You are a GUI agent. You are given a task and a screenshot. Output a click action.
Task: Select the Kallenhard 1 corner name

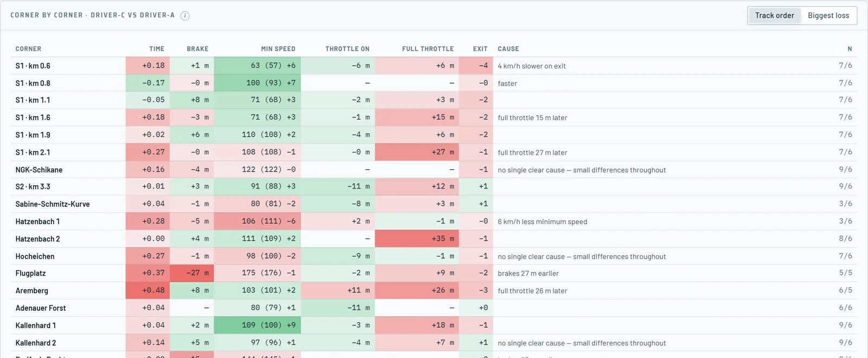click(x=35, y=325)
